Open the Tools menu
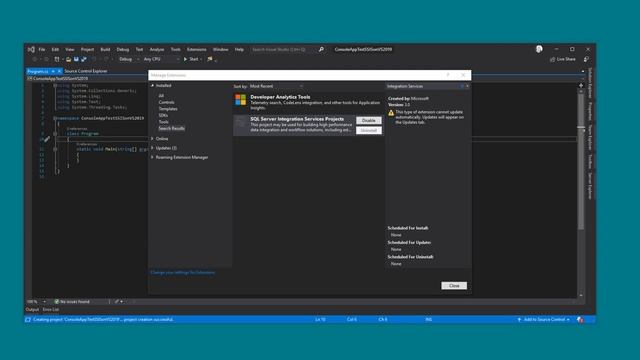Viewport: 640px width, 360px height. tap(176, 49)
